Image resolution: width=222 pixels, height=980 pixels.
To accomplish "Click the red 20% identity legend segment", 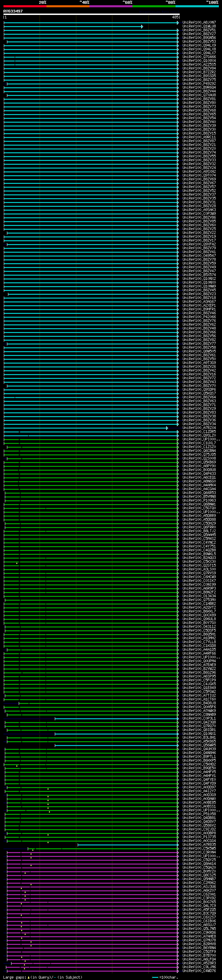I will pos(25,6).
